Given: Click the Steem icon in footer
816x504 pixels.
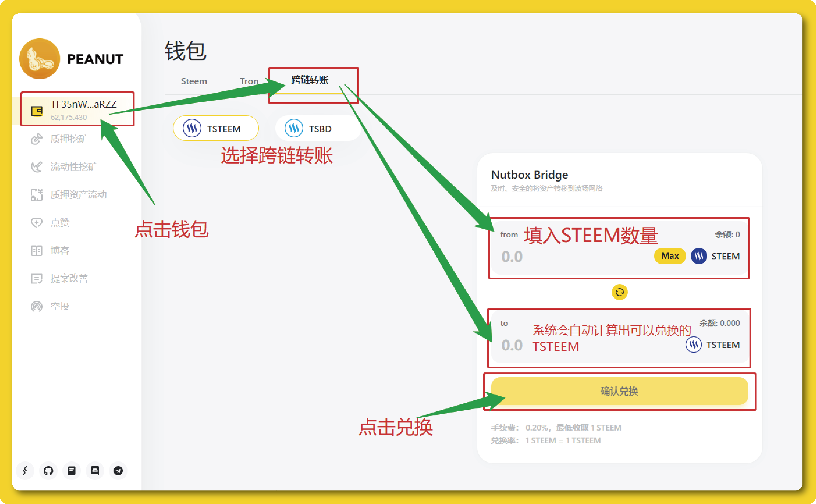Looking at the screenshot, I should click(25, 471).
